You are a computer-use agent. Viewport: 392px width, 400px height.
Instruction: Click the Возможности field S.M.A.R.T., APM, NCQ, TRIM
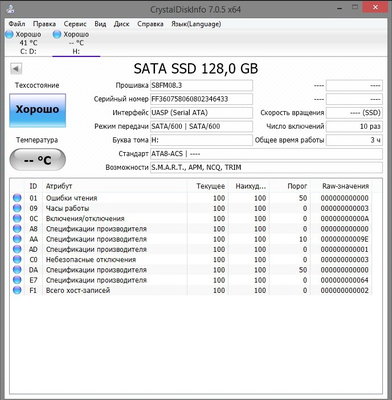click(x=266, y=167)
